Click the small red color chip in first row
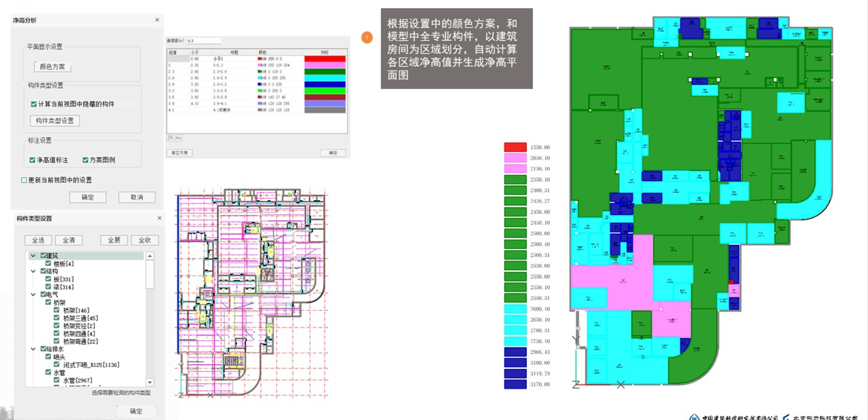The image size is (868, 420). coord(259,59)
